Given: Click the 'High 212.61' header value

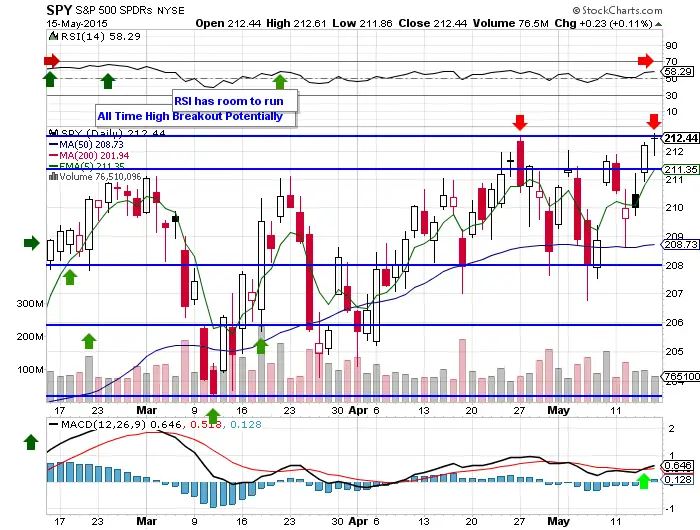Looking at the screenshot, I should [x=296, y=23].
